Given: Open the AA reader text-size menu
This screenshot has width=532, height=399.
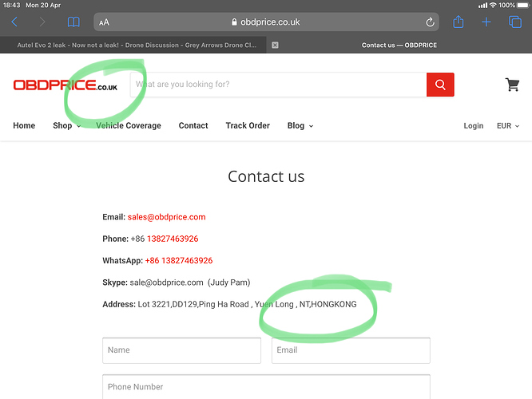Looking at the screenshot, I should (104, 22).
